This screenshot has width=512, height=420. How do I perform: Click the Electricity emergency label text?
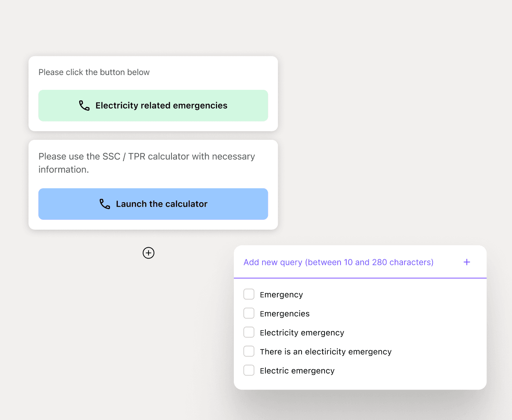point(302,333)
